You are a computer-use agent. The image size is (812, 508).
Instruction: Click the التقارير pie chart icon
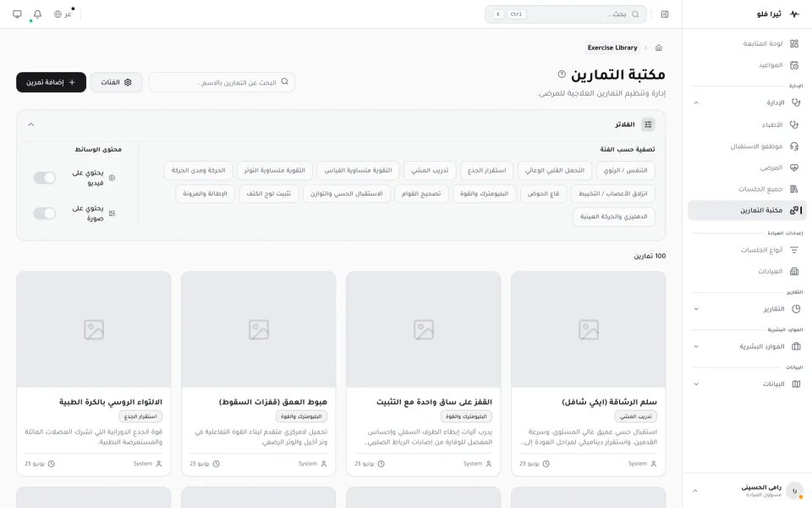796,309
